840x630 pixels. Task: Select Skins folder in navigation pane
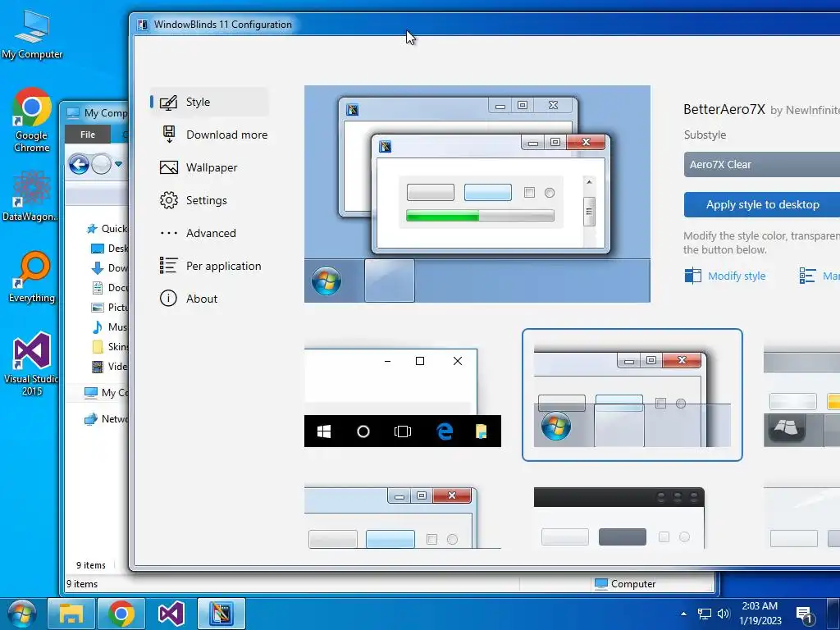point(110,347)
